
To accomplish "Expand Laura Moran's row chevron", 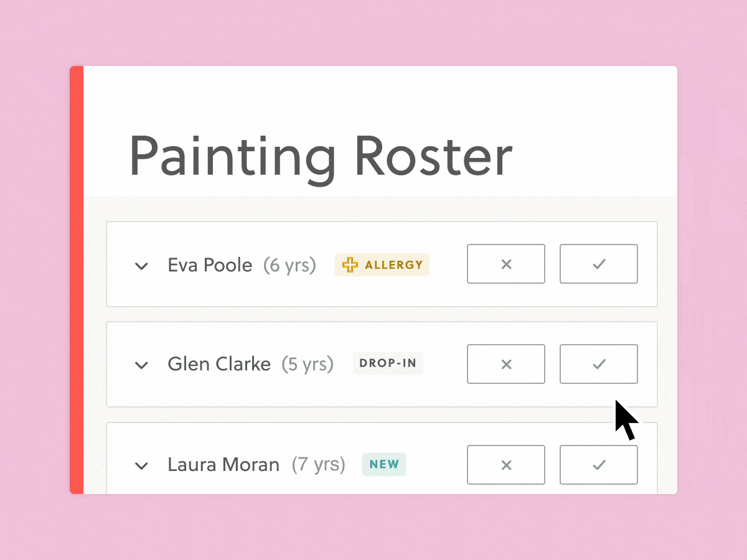I will (142, 465).
